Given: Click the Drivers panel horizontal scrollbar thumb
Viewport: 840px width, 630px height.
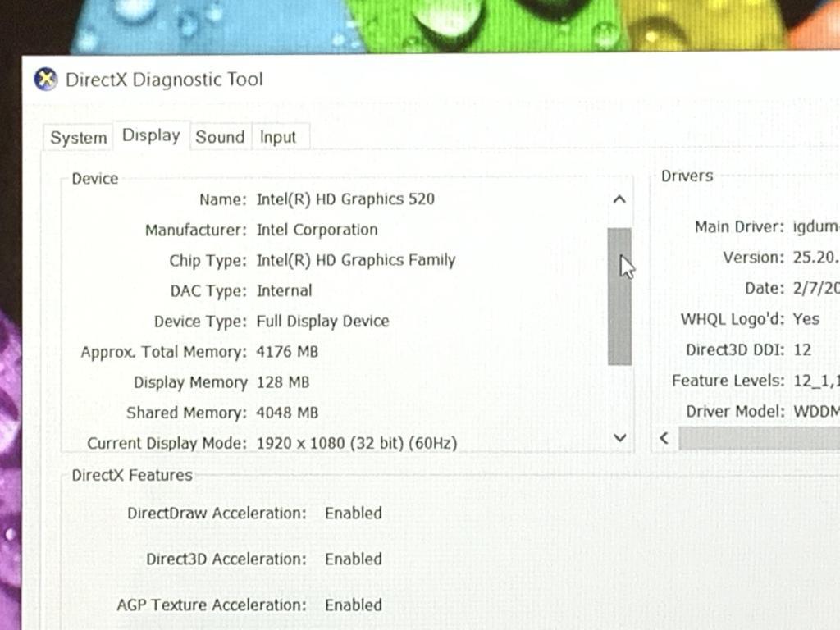Looking at the screenshot, I should tap(759, 438).
